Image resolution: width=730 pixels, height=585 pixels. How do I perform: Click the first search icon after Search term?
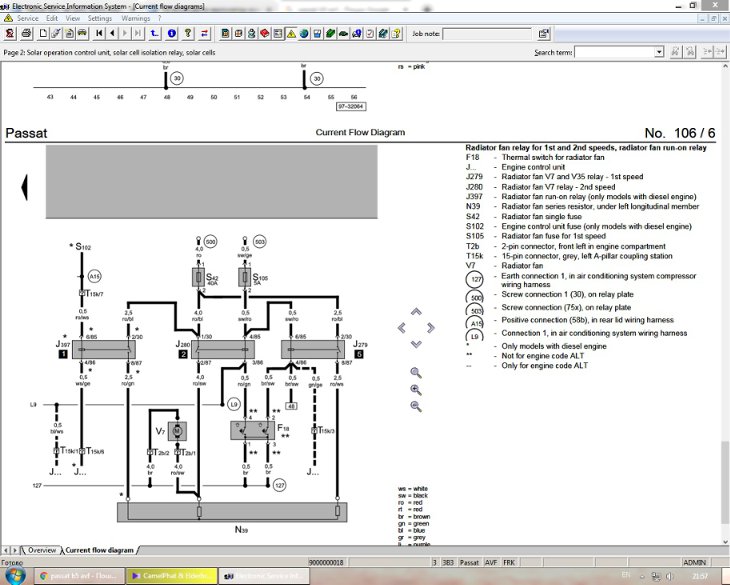tap(675, 52)
